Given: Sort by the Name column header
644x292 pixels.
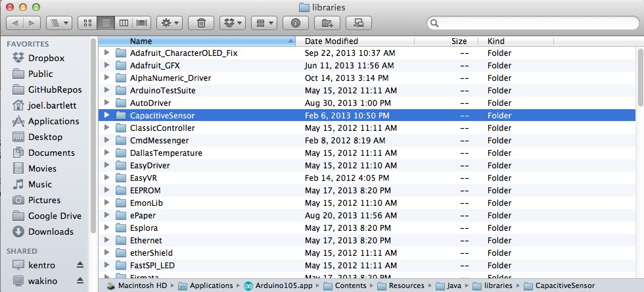Looking at the screenshot, I should click(196, 41).
